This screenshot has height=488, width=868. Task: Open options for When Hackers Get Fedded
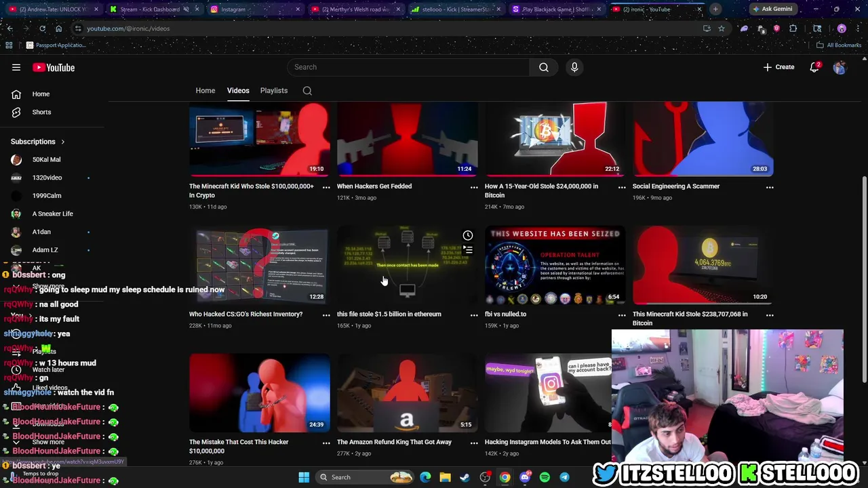[x=474, y=187]
